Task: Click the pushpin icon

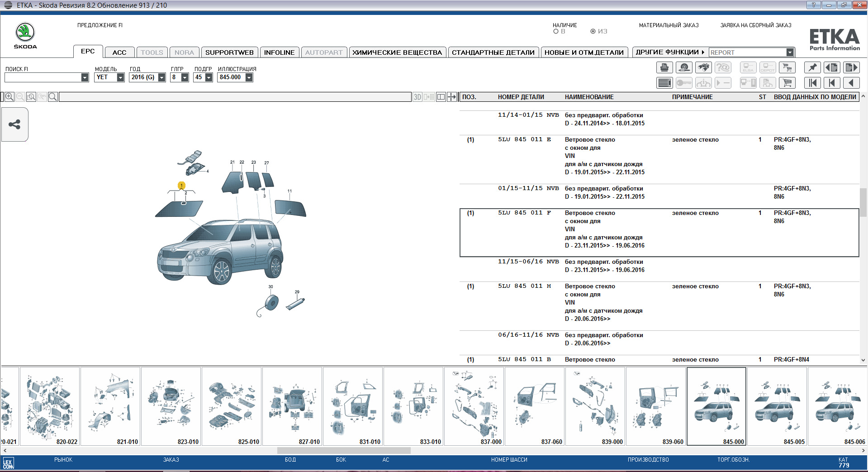Action: pyautogui.click(x=812, y=68)
